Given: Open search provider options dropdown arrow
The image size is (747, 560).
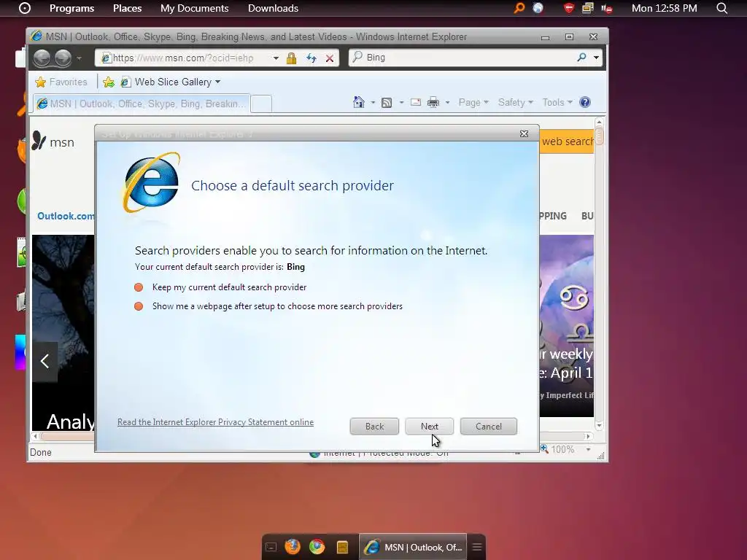Looking at the screenshot, I should 596,58.
